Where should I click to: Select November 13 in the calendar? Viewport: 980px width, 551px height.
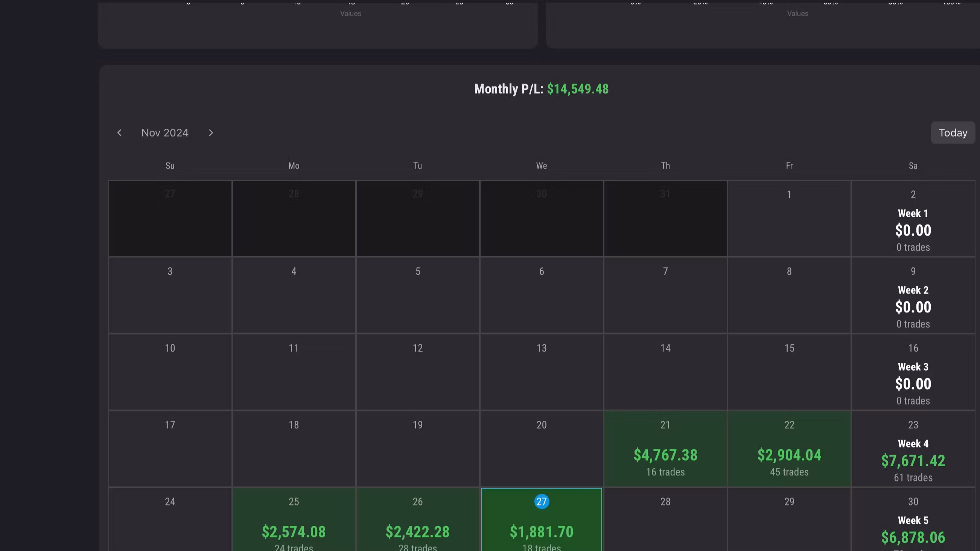541,372
